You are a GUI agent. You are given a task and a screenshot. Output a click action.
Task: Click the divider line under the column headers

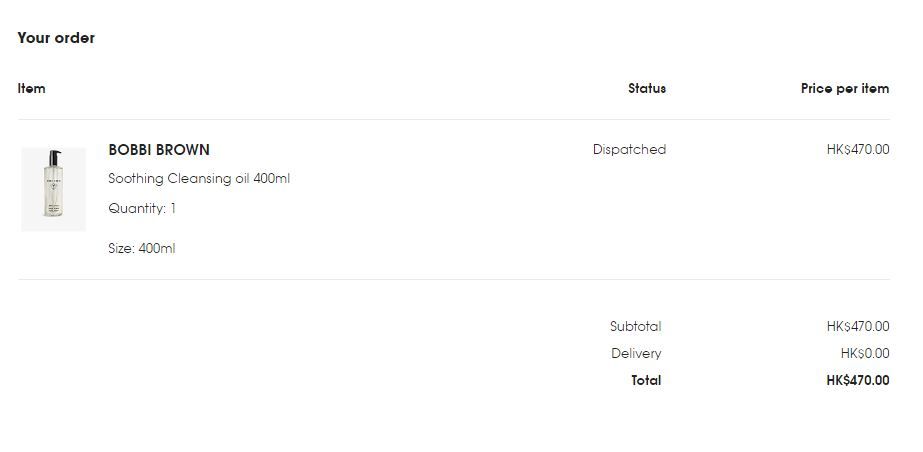click(x=453, y=120)
